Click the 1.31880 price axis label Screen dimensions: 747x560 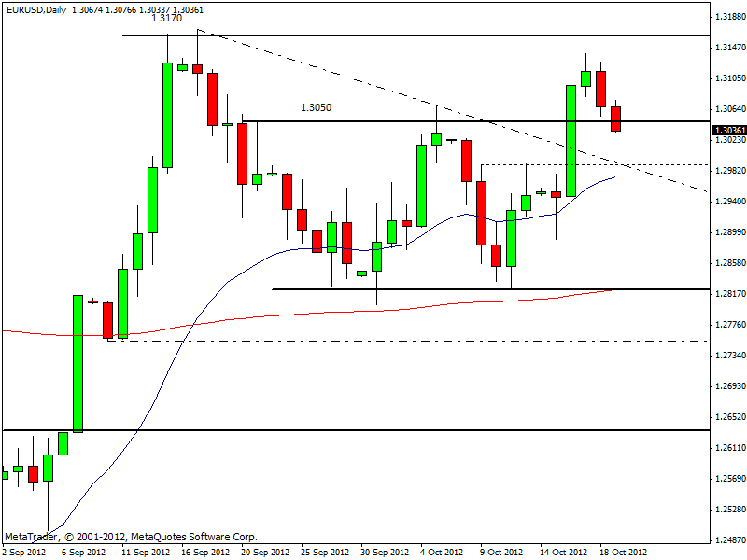728,17
